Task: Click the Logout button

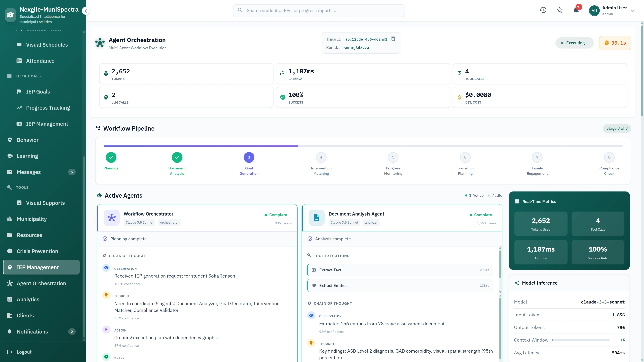Action: coord(24,352)
